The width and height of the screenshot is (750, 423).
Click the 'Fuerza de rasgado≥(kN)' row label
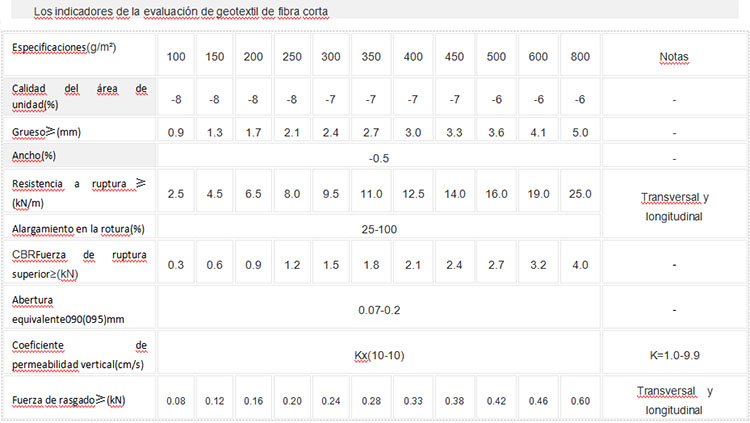(68, 400)
